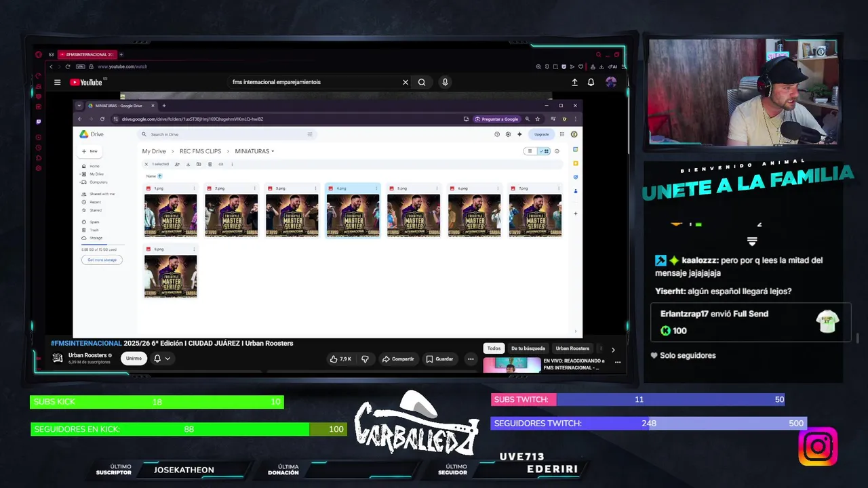868x488 pixels.
Task: Open Drive settings gear
Action: coord(508,134)
